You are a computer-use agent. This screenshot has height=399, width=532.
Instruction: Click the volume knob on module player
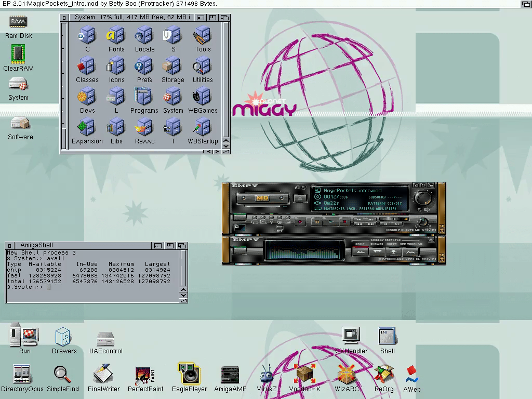coord(423,198)
